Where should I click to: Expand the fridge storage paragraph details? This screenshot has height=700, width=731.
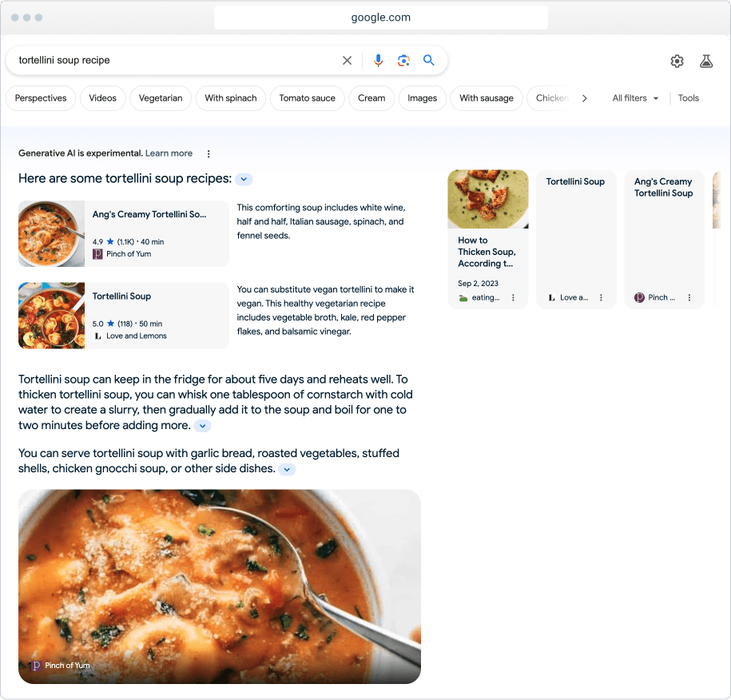203,427
